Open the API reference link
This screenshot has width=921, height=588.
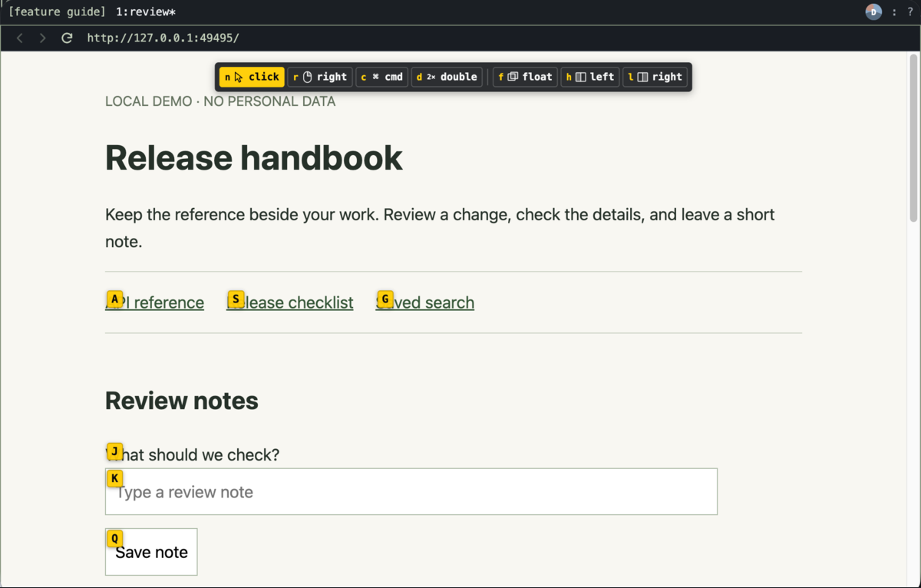[154, 302]
